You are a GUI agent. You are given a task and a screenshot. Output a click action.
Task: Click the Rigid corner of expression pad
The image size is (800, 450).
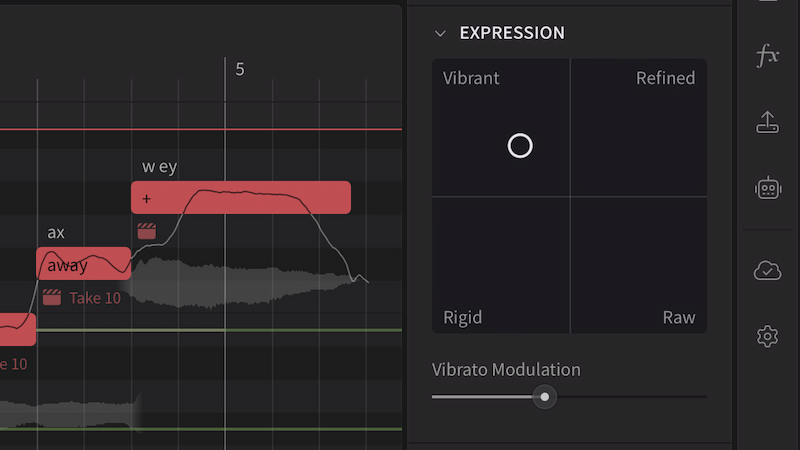463,317
